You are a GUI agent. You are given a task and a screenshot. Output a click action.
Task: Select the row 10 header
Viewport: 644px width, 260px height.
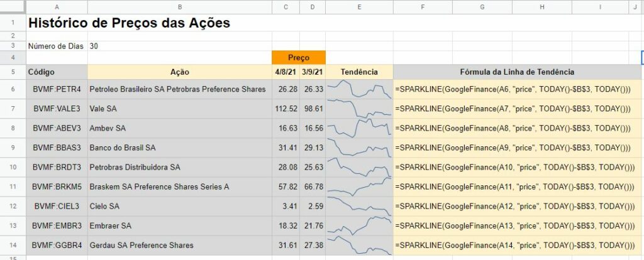(x=13, y=167)
